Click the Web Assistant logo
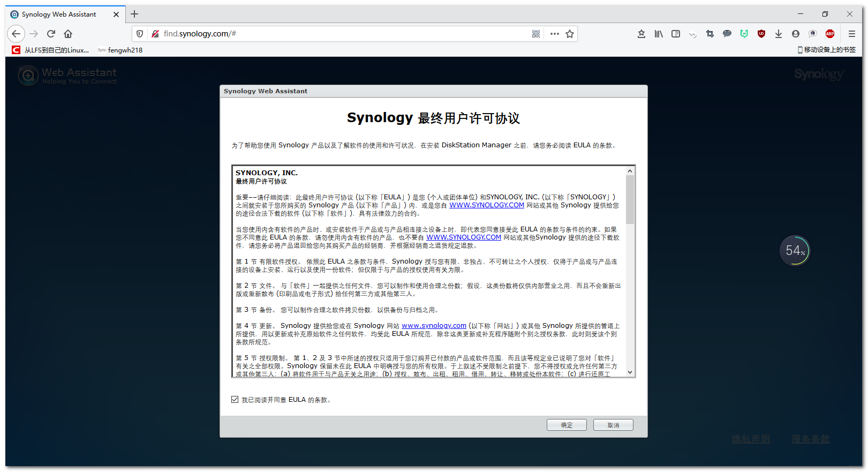 (x=67, y=76)
